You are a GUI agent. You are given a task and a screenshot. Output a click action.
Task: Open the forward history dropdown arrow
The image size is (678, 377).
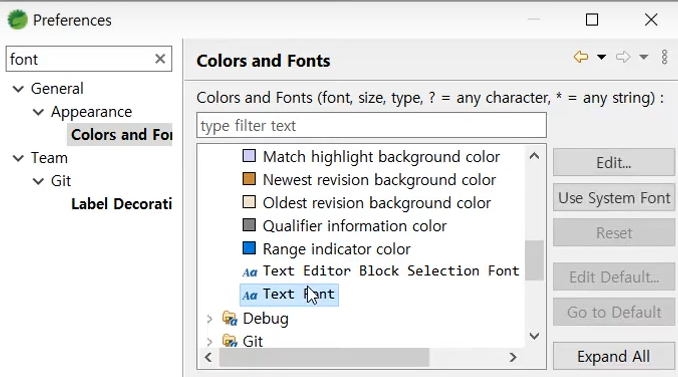643,57
